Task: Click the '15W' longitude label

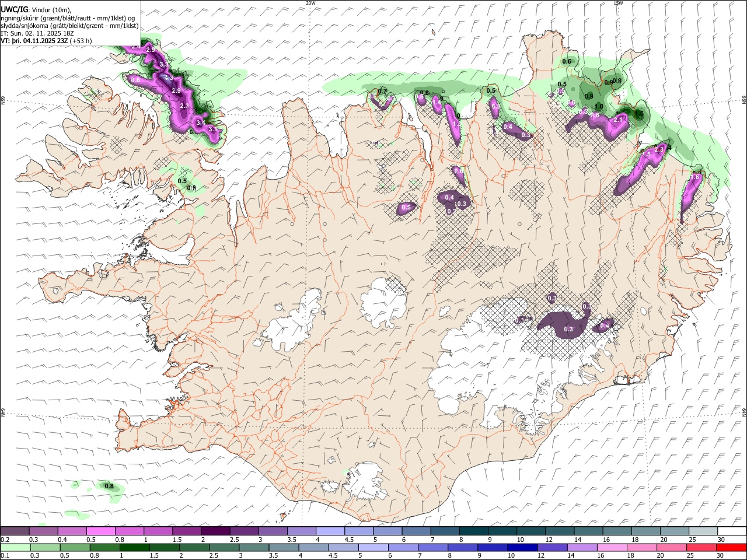Action: pyautogui.click(x=618, y=3)
